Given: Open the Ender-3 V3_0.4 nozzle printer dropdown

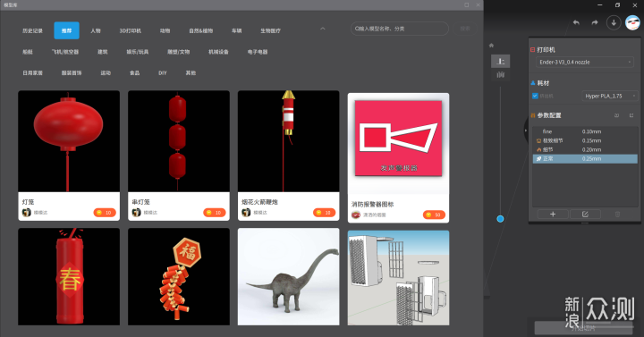Looking at the screenshot, I should 584,62.
